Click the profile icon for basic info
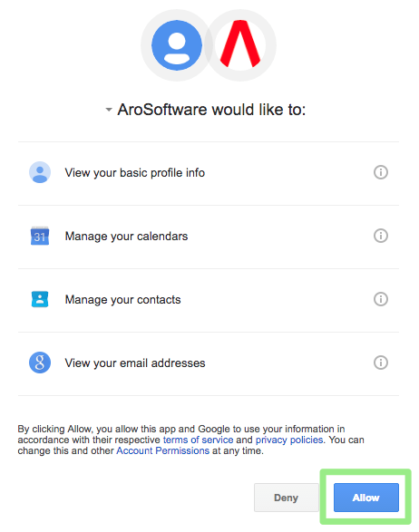 (x=40, y=172)
